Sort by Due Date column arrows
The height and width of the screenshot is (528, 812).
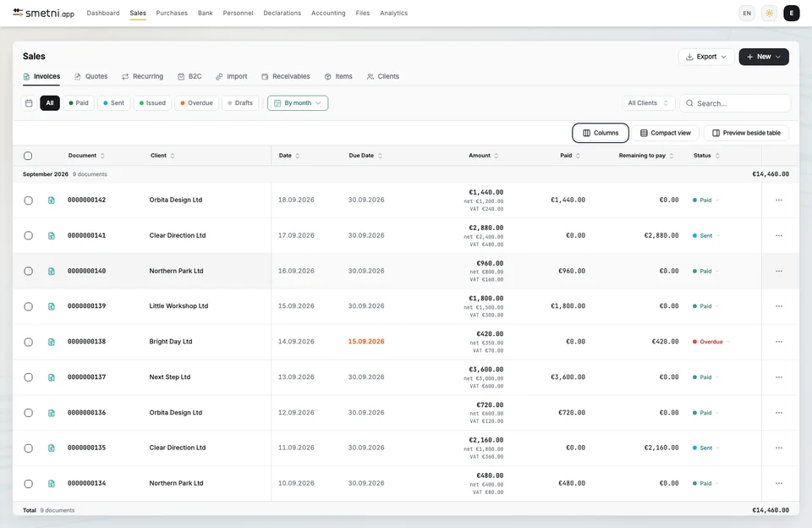pos(380,156)
